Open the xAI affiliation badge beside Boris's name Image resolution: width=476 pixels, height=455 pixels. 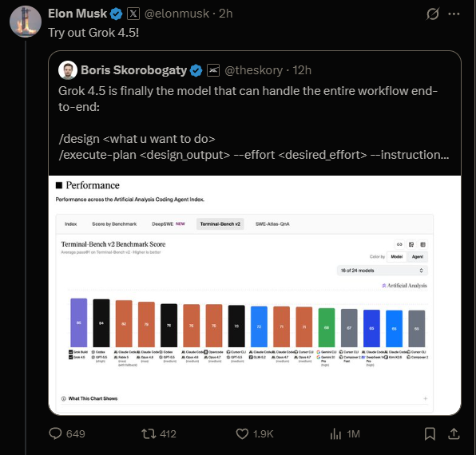coord(213,70)
